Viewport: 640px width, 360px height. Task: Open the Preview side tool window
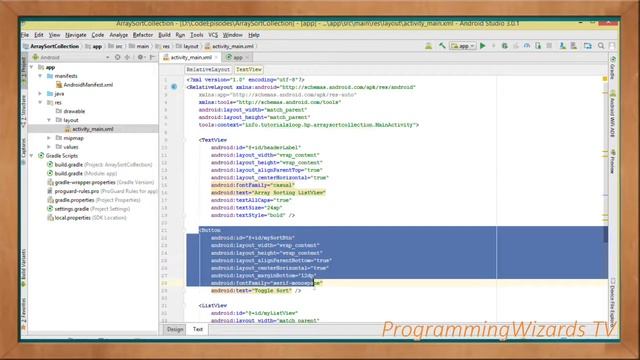[613, 162]
